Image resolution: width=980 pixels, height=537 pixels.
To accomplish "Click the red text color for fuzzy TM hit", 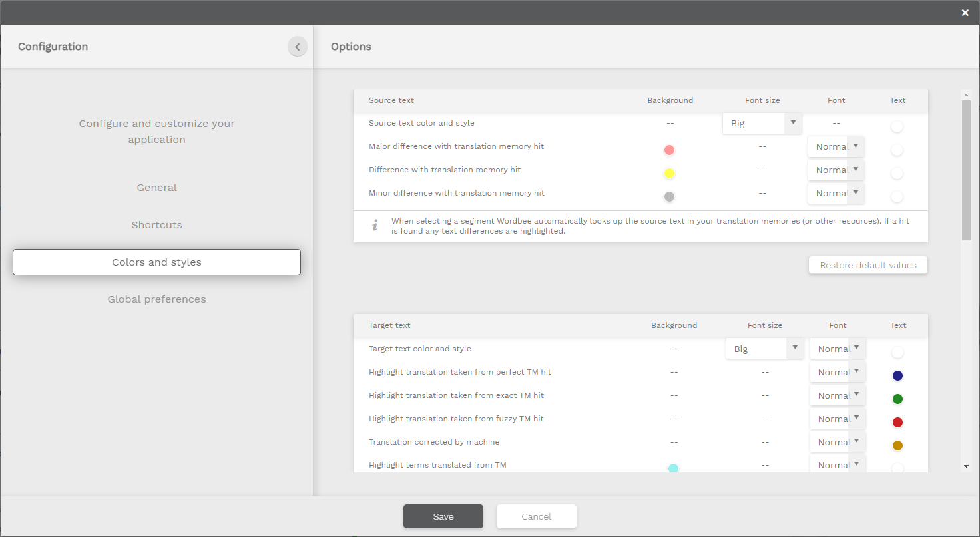I will click(x=897, y=423).
